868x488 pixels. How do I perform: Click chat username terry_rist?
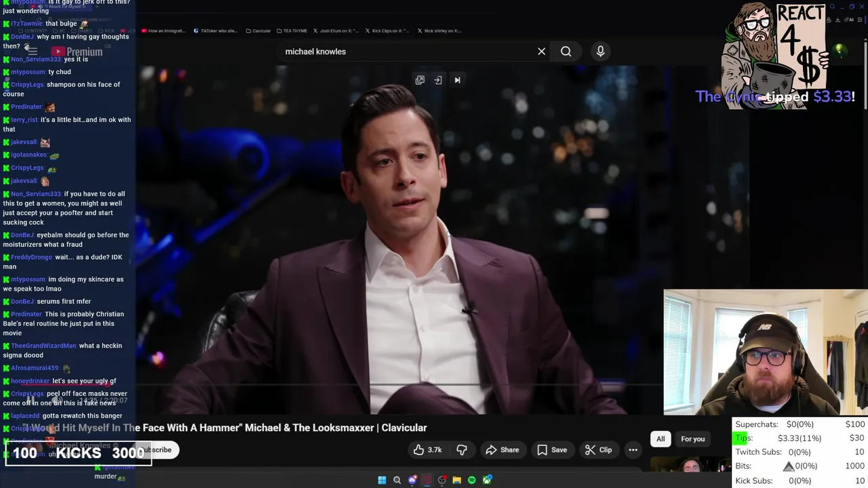(24, 120)
